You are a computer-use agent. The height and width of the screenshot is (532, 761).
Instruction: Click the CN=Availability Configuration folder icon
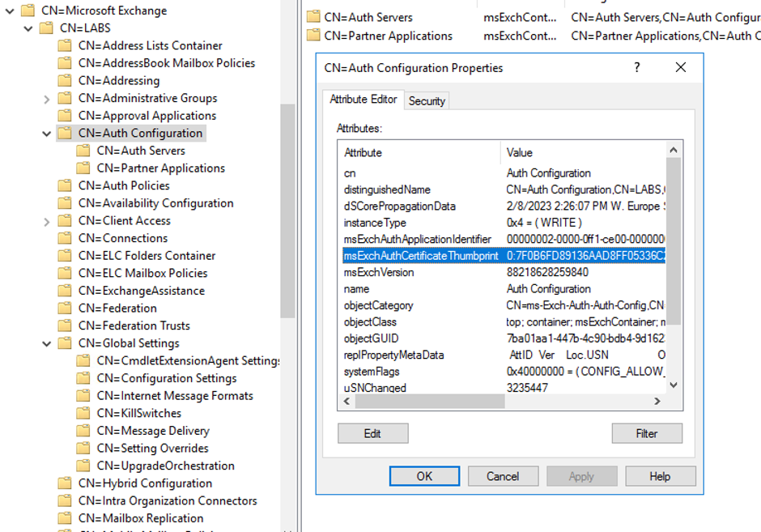tap(65, 203)
